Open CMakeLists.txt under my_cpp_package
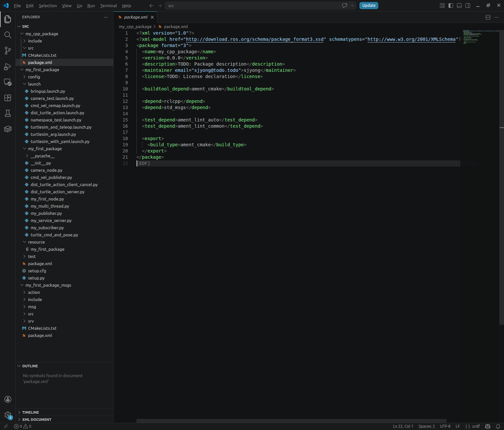This screenshot has width=504, height=430. pyautogui.click(x=64, y=55)
